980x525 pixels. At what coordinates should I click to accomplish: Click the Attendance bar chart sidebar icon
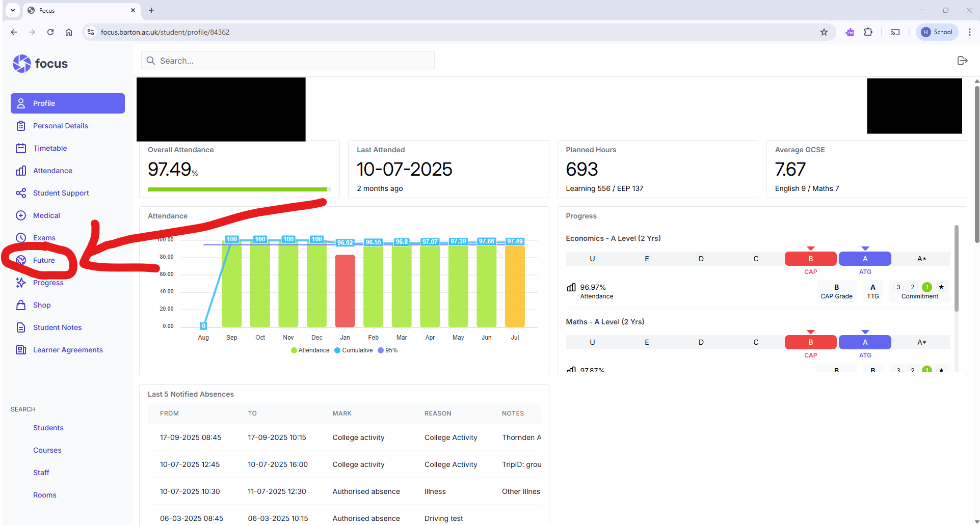[x=21, y=171]
